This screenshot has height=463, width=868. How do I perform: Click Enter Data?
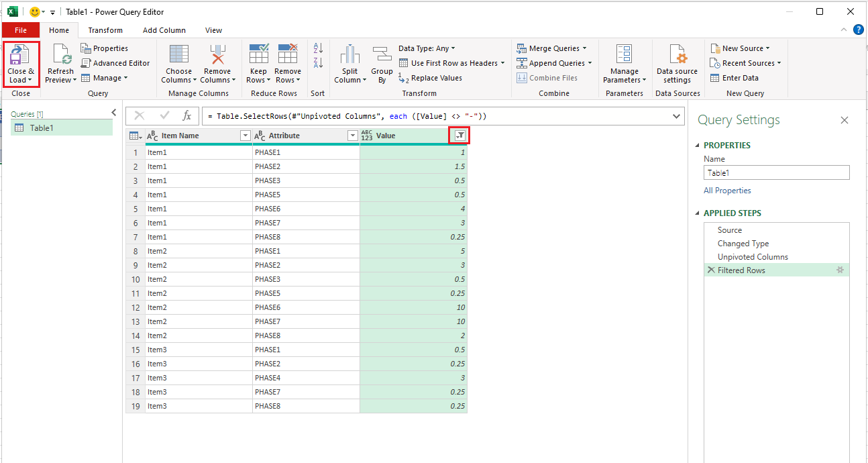pyautogui.click(x=735, y=78)
